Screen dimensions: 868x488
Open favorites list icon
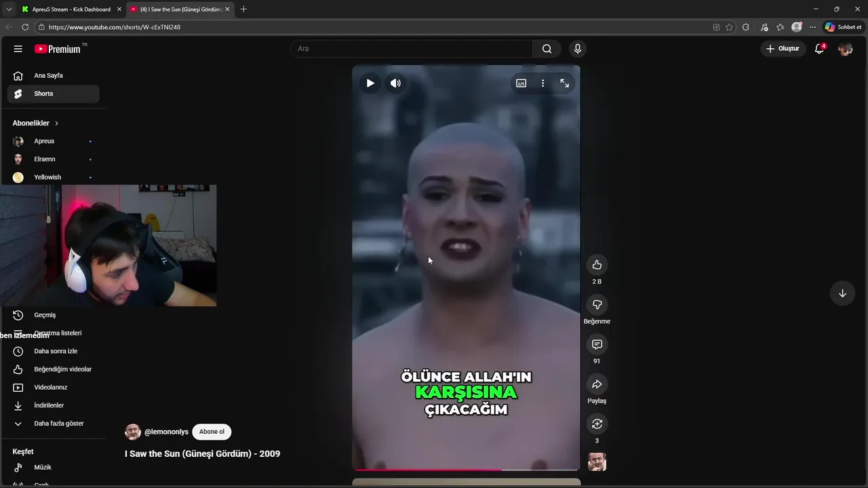point(780,27)
